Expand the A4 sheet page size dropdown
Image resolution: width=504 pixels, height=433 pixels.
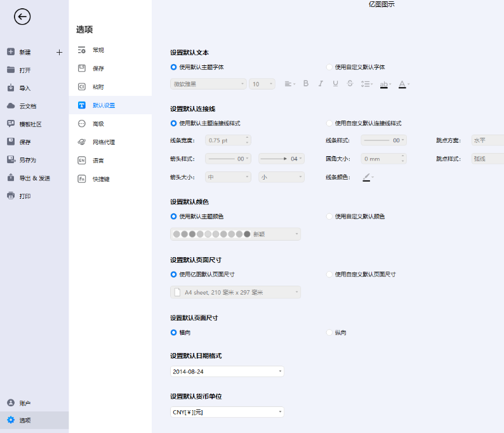(x=235, y=292)
